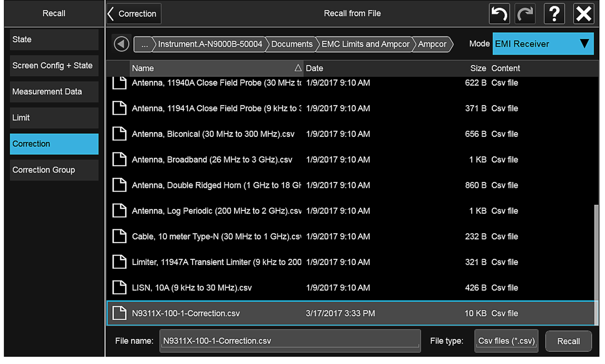This screenshot has height=364, width=605.
Task: Click the File name input field
Action: 290,341
